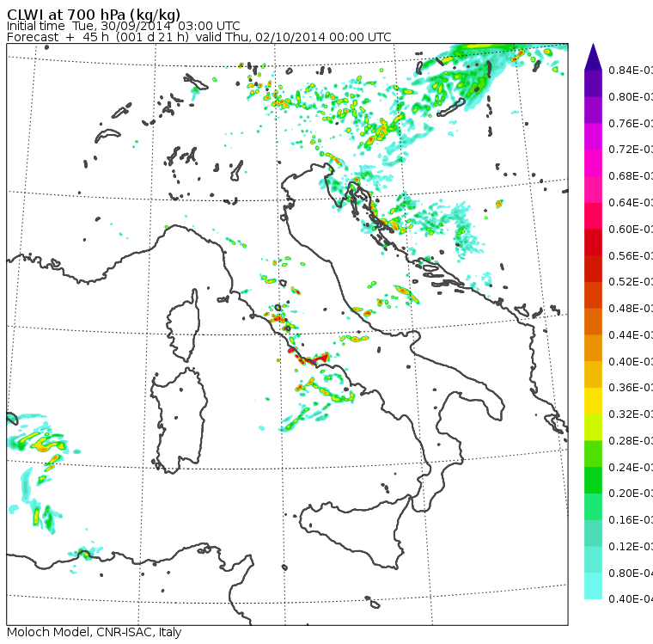Screen dimensions: 653x644
Task: Click the '0.60E' colorbar label
Action: (x=631, y=230)
